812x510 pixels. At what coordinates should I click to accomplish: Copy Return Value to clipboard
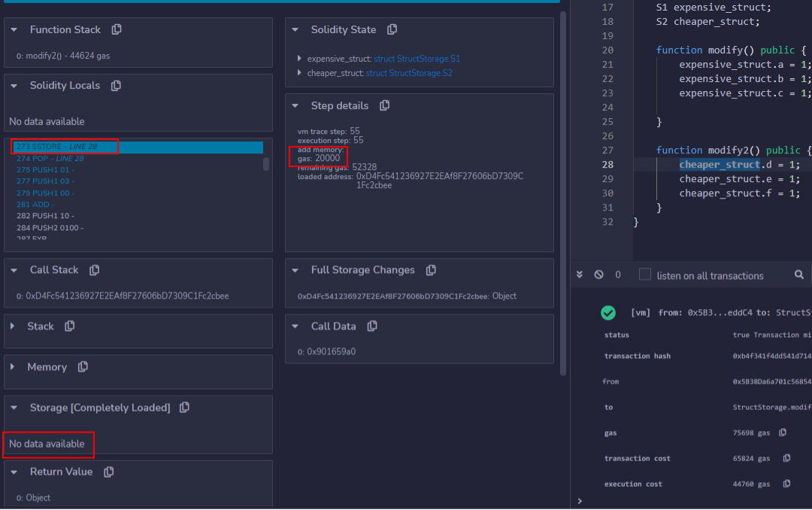pos(109,472)
